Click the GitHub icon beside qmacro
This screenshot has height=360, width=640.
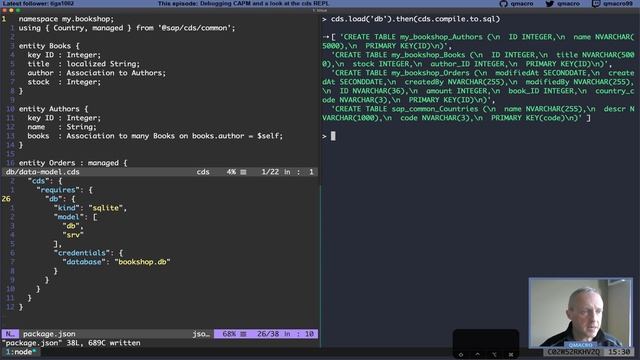click(x=503, y=4)
